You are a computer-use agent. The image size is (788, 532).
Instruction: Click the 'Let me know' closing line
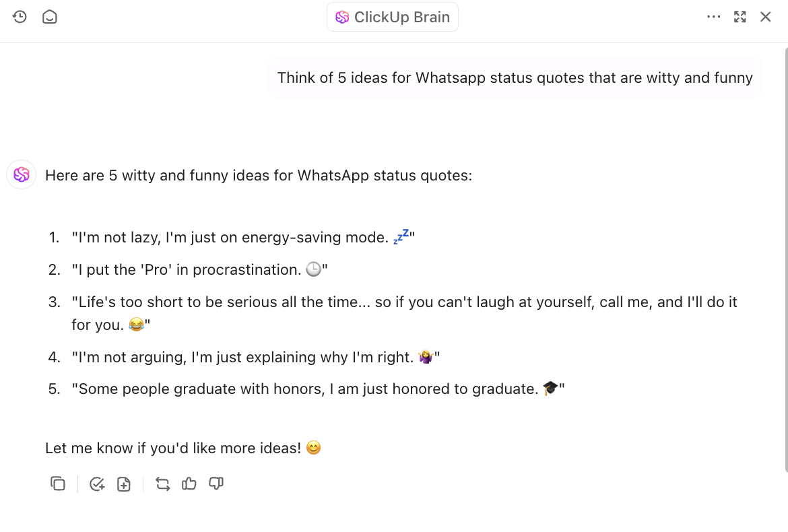[173, 448]
